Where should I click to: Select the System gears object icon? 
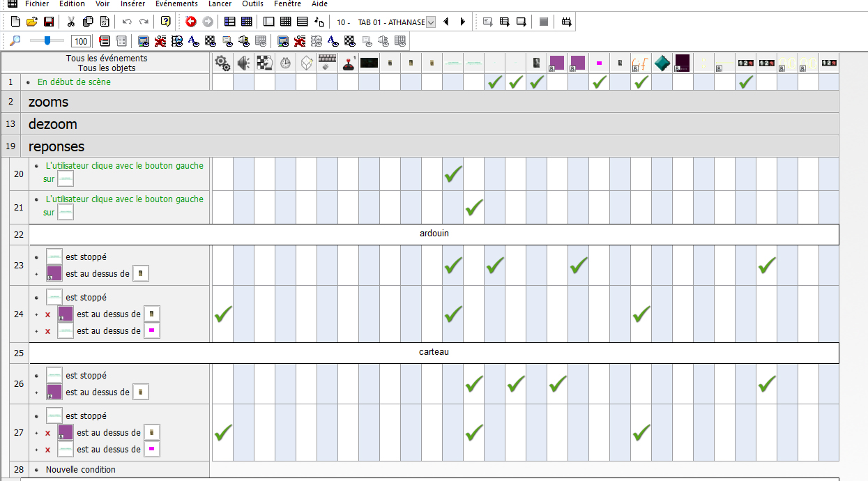click(222, 63)
